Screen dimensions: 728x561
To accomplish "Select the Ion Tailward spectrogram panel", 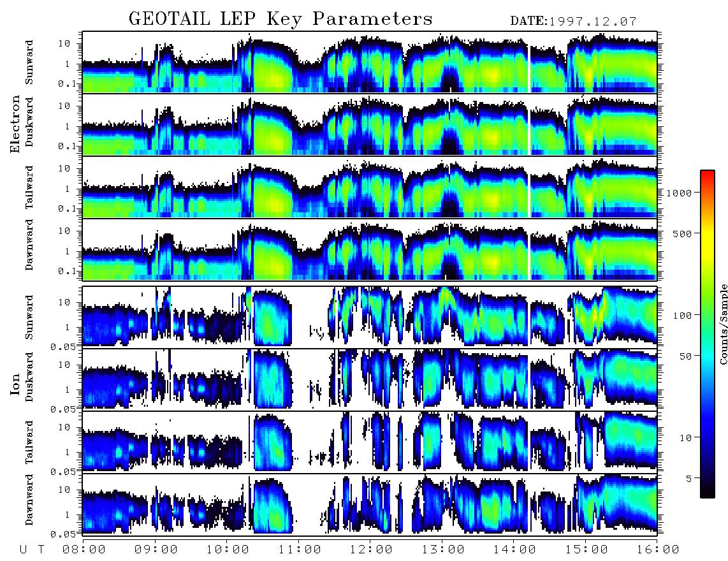I will click(370, 442).
